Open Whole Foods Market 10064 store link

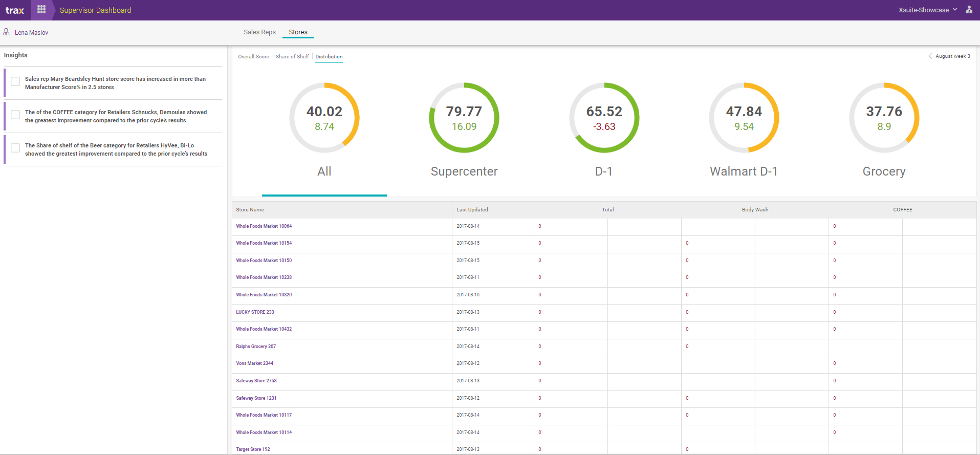(x=264, y=226)
